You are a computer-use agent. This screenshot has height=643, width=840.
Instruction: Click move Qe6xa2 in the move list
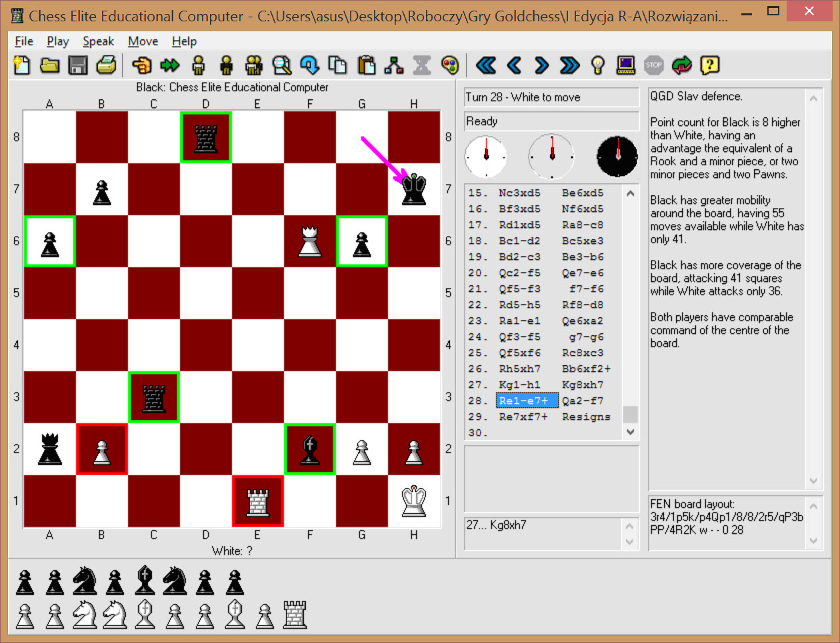pyautogui.click(x=583, y=321)
